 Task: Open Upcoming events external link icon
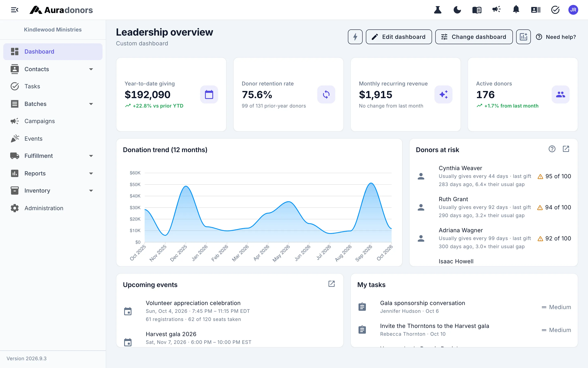pyautogui.click(x=331, y=284)
